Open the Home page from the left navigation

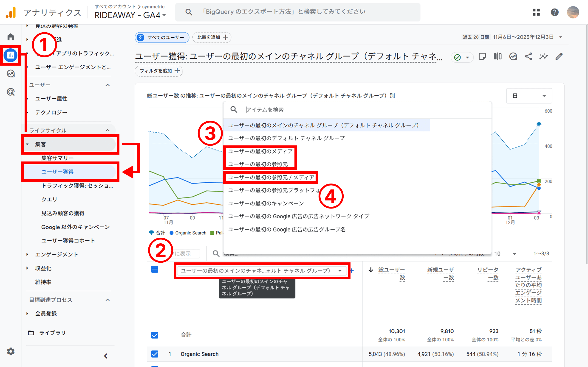tap(10, 36)
